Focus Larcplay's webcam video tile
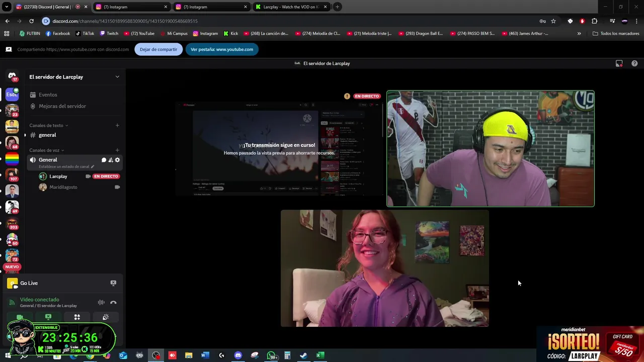The image size is (644, 362). click(491, 149)
